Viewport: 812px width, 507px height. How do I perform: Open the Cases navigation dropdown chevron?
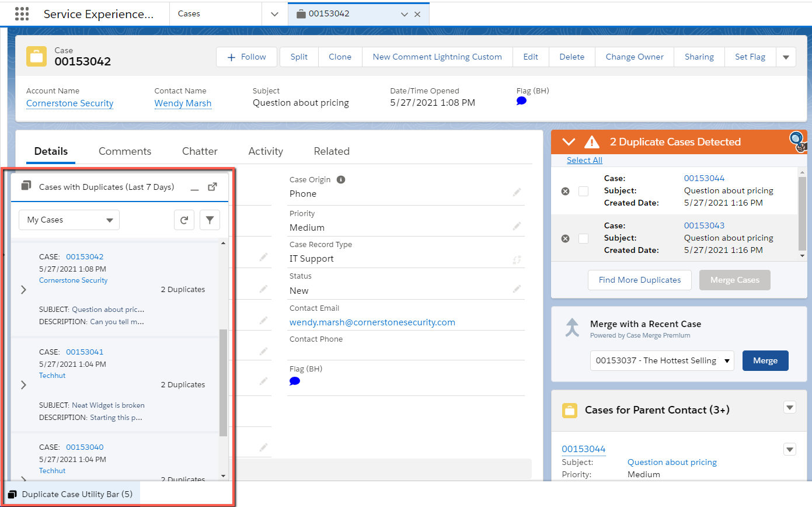274,14
